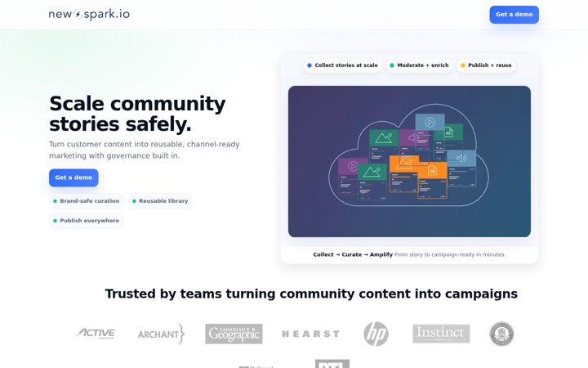
Task: Click the Active Network logo
Action: click(96, 334)
